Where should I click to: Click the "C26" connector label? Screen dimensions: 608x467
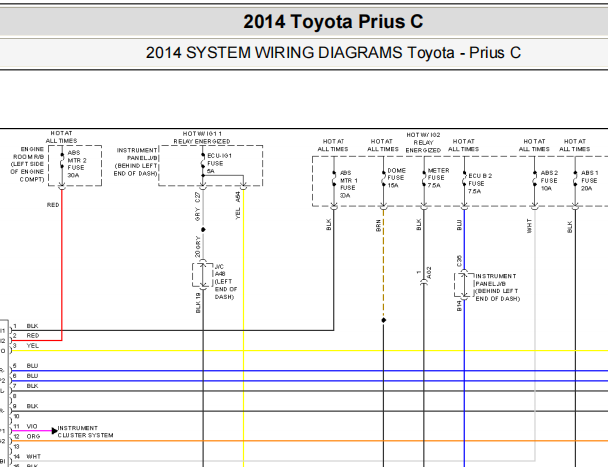459,261
